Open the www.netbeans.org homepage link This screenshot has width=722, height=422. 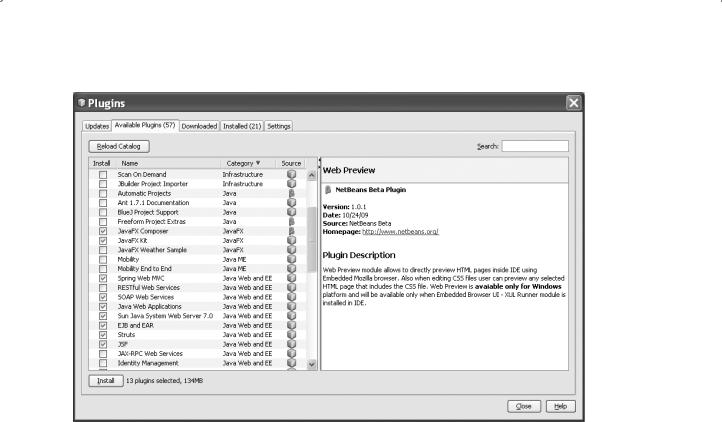[400, 232]
